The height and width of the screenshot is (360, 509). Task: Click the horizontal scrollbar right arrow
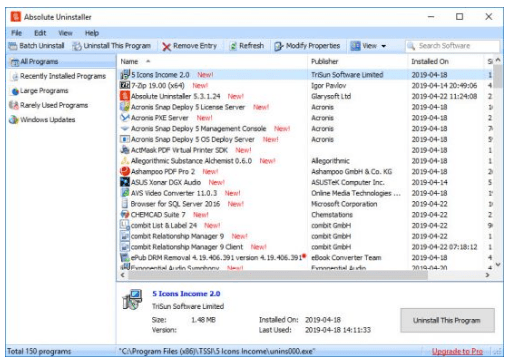[x=488, y=275]
